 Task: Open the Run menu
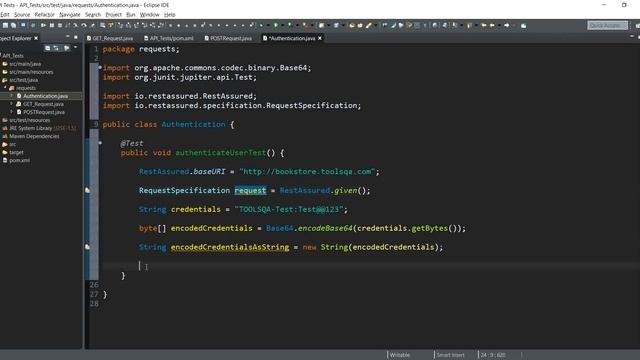(131, 15)
